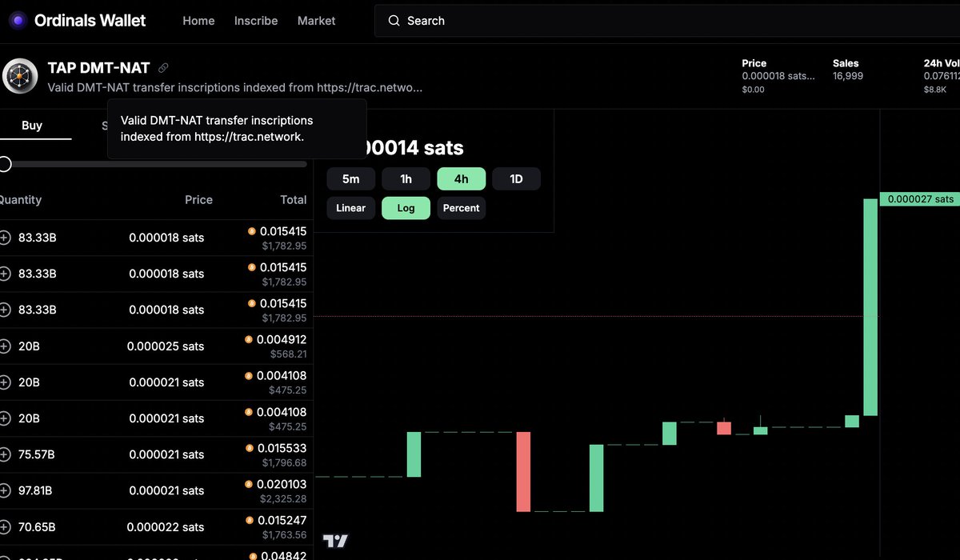960x560 pixels.
Task: Click the search magnifier icon
Action: (394, 21)
